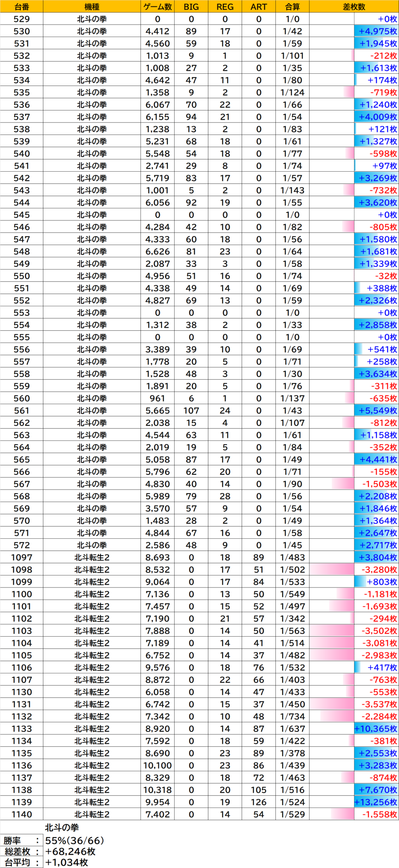Select the REG column header

coord(225,7)
